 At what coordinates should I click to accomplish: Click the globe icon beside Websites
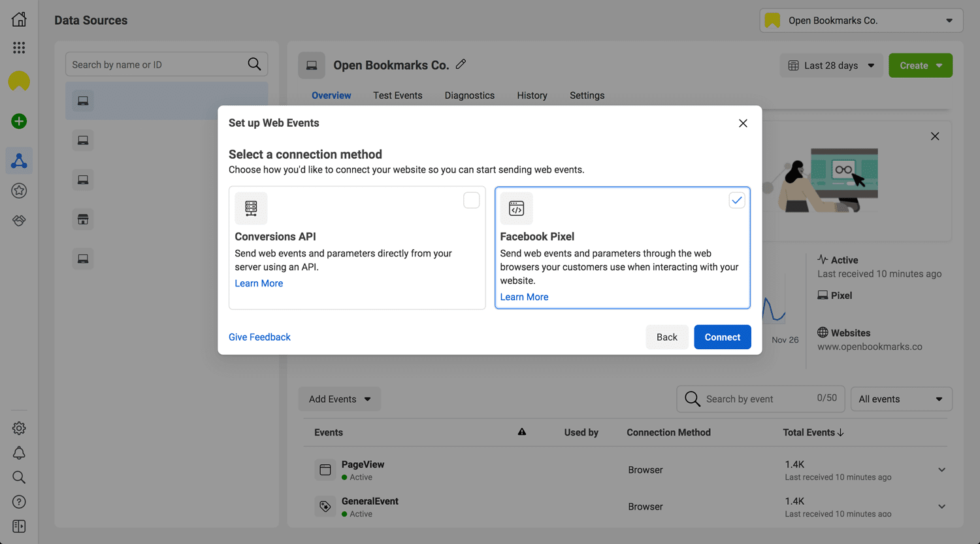click(823, 332)
